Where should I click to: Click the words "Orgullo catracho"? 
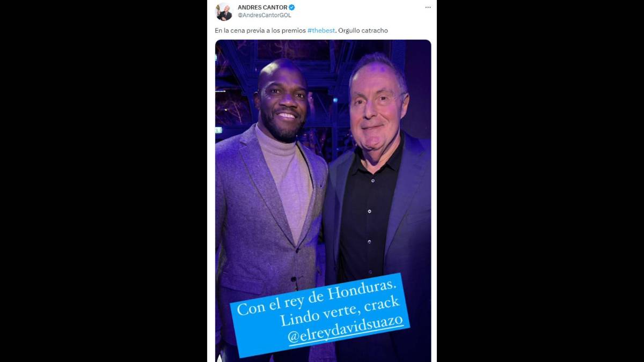point(363,31)
